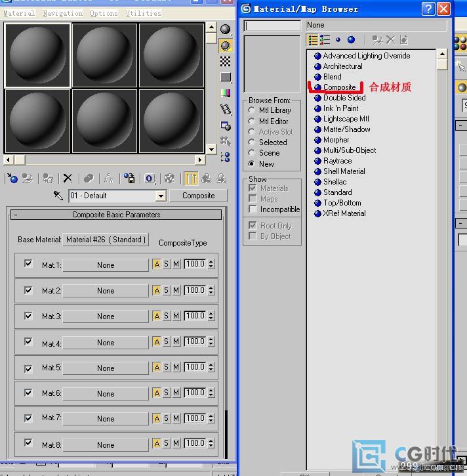This screenshot has width=467, height=476.
Task: Select the New radio button
Action: coord(251,163)
